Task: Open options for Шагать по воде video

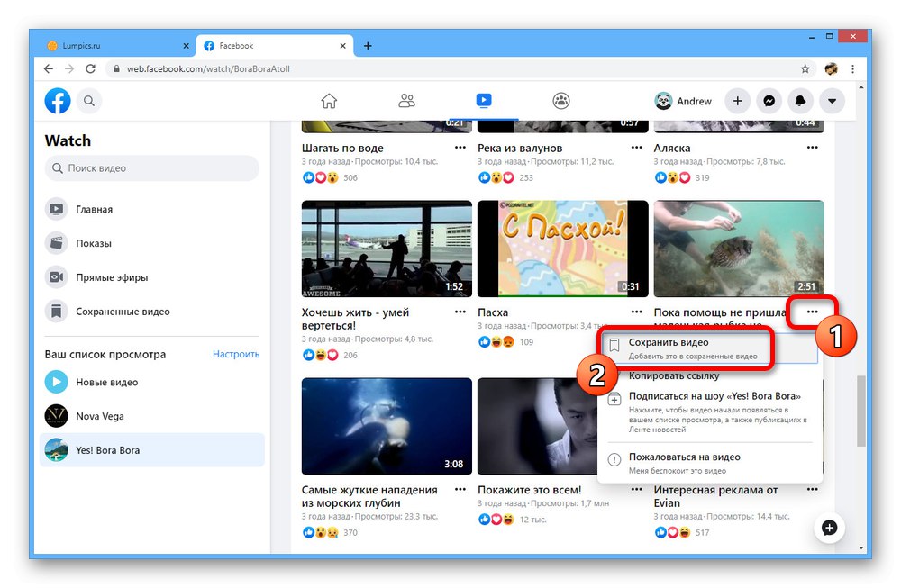Action: coord(460,148)
